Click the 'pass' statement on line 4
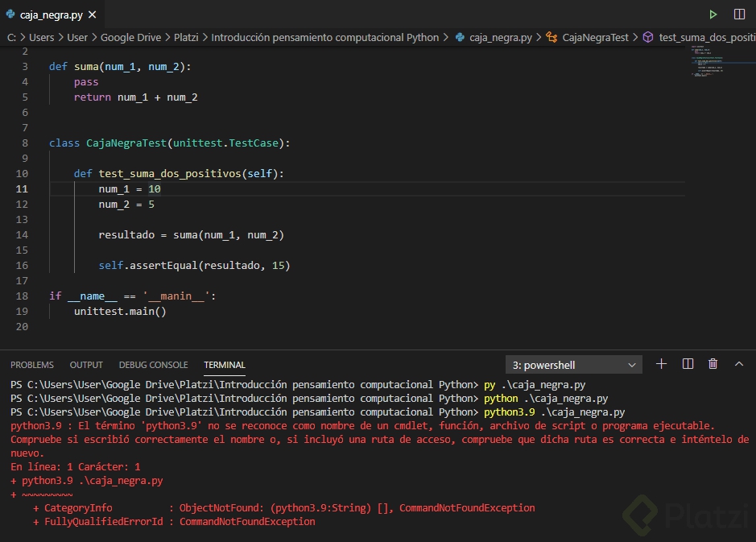The image size is (756, 542). 86,82
